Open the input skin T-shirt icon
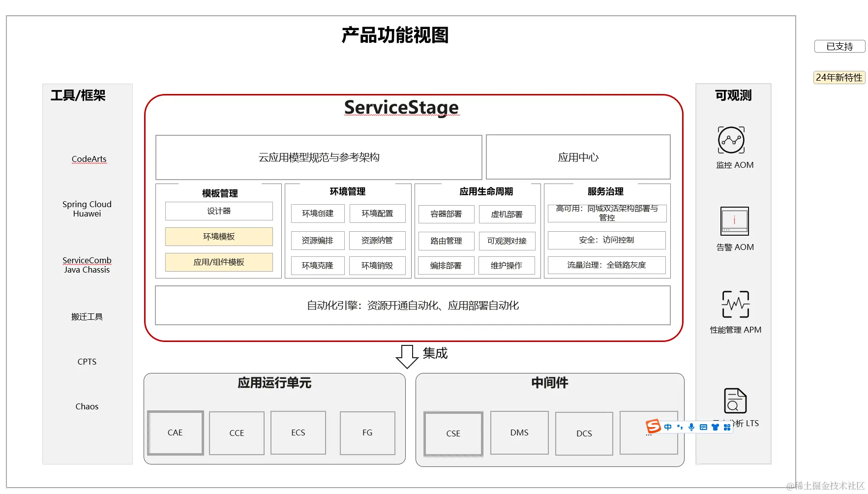This screenshot has width=868, height=494. 715,427
